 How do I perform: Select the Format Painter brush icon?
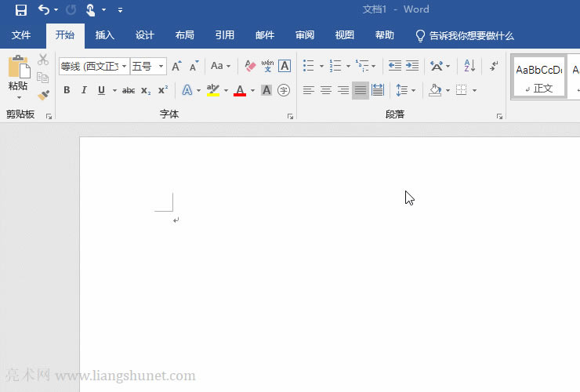(43, 94)
